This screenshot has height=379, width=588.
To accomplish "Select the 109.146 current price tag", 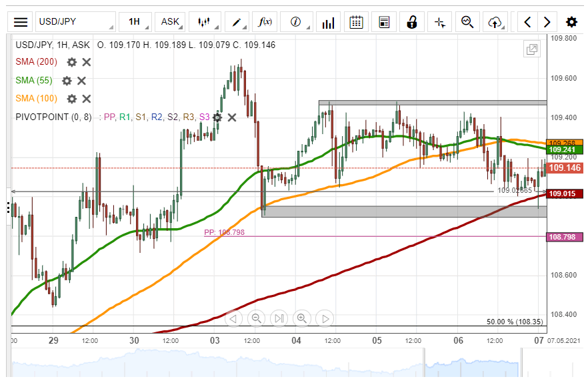I will (565, 167).
